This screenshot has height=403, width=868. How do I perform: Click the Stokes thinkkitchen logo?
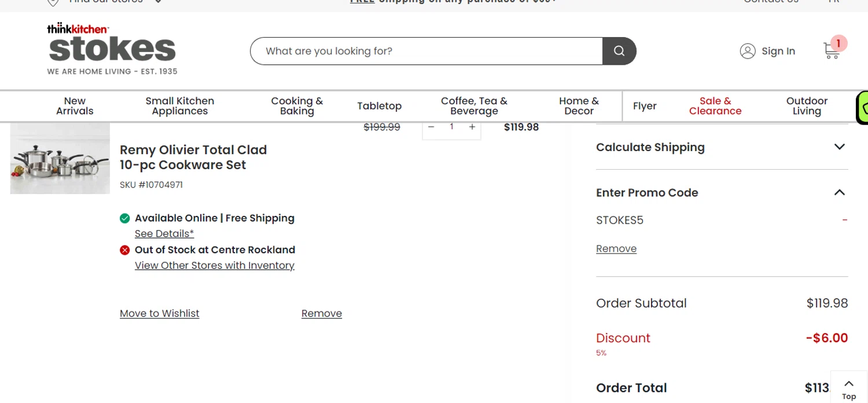point(112,49)
